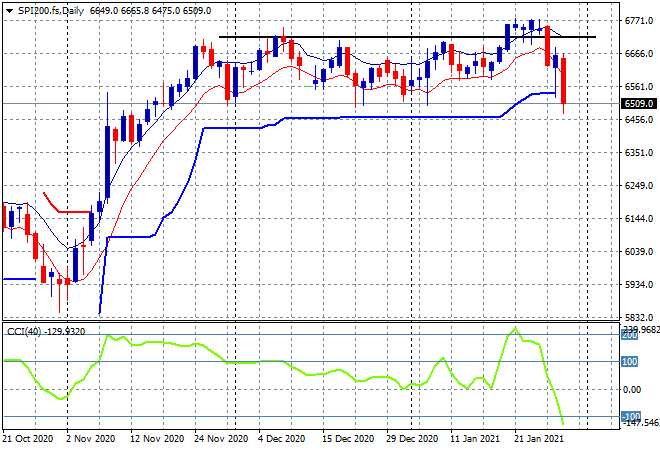Click the 24 Nov 2020 date label
The width and height of the screenshot is (660, 450).
point(221,439)
